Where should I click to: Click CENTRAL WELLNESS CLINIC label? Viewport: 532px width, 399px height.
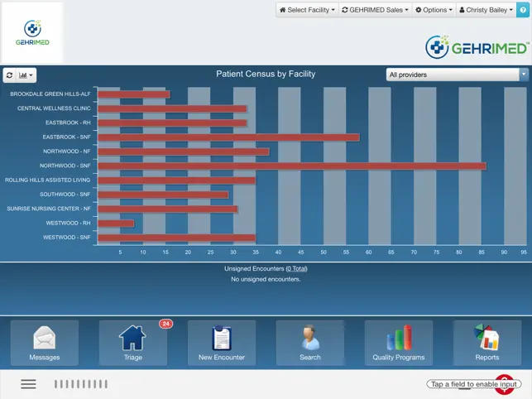(x=54, y=108)
